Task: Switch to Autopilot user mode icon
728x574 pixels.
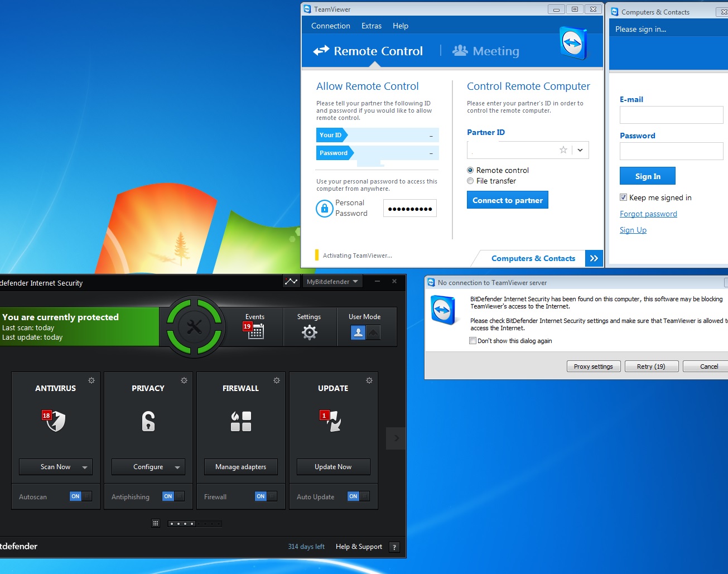Action: pyautogui.click(x=373, y=332)
